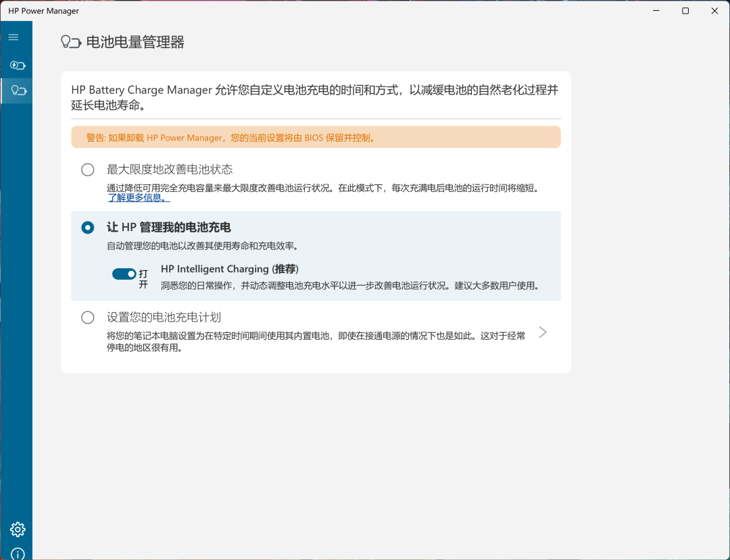
Task: Minimize the HP Power Manager window
Action: (656, 11)
